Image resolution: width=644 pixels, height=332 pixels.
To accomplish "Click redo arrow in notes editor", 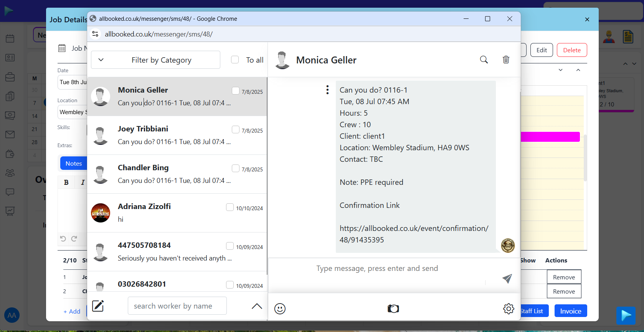I will [x=74, y=239].
